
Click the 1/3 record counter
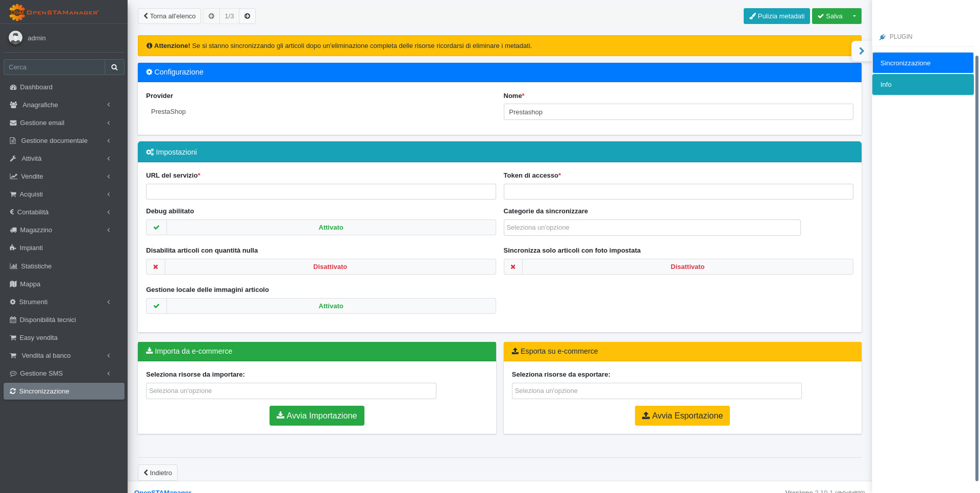(x=229, y=16)
